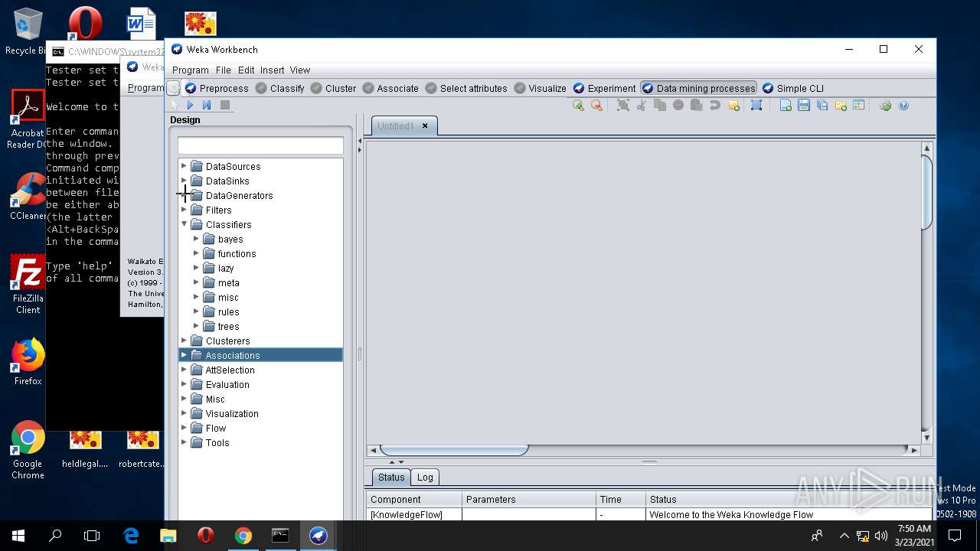The height and width of the screenshot is (551, 980).
Task: Switch to the Select attributes perspective
Action: point(466,88)
